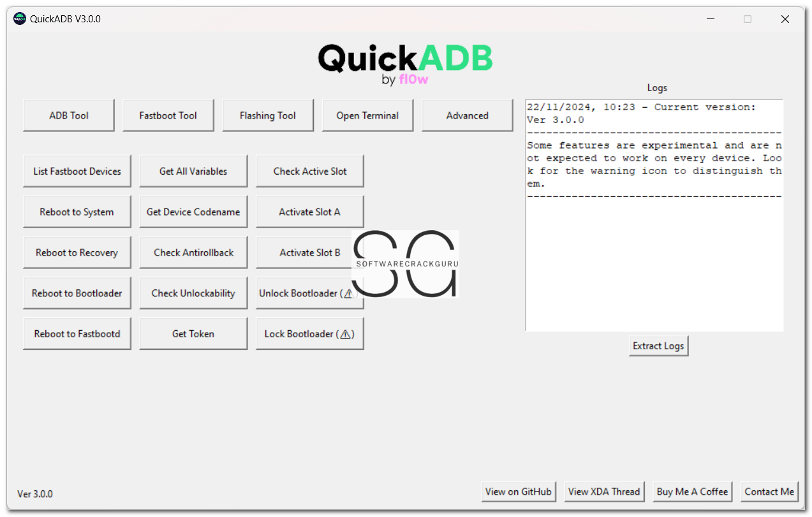
Task: Click Open Terminal button
Action: pyautogui.click(x=367, y=115)
